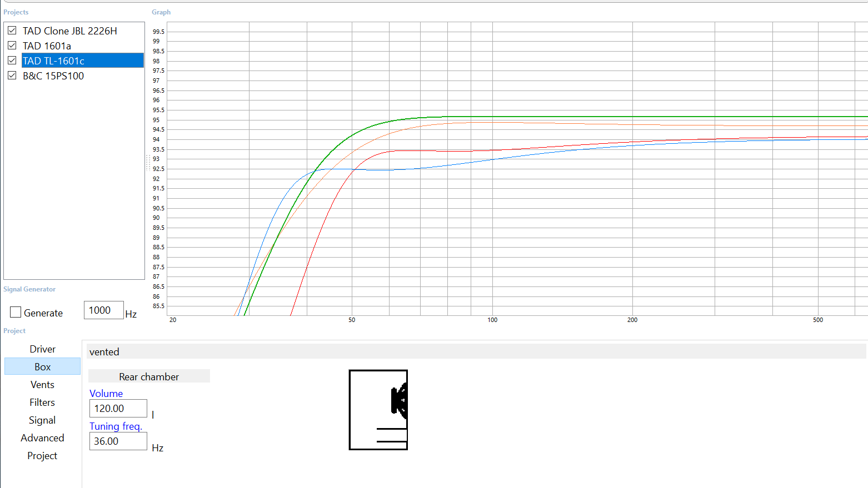Uncheck the TAD Clone JBL 2226H checkbox
Image resolution: width=868 pixels, height=488 pixels.
(x=12, y=31)
